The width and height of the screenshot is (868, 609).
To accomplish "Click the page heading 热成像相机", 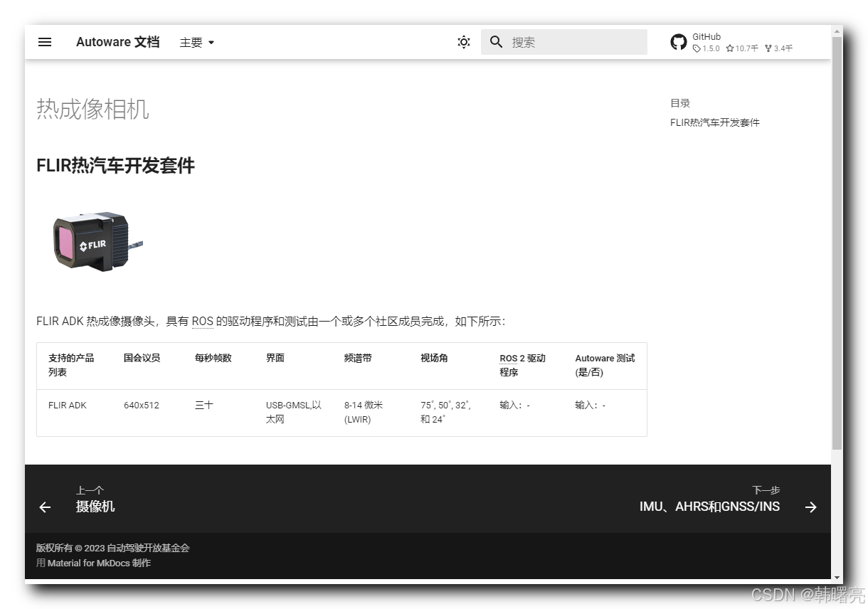I will coord(92,110).
